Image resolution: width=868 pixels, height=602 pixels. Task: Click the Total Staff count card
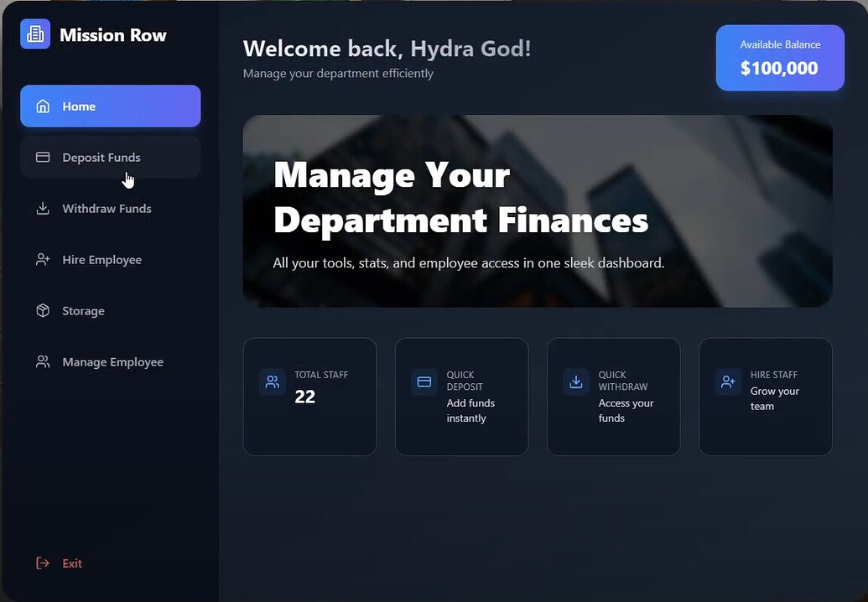(x=309, y=396)
